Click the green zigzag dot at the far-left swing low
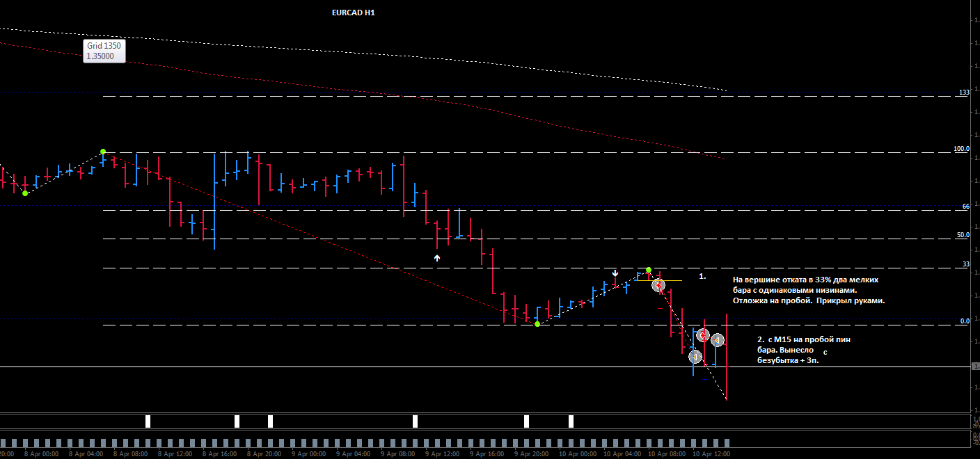980x459 pixels. click(x=25, y=193)
